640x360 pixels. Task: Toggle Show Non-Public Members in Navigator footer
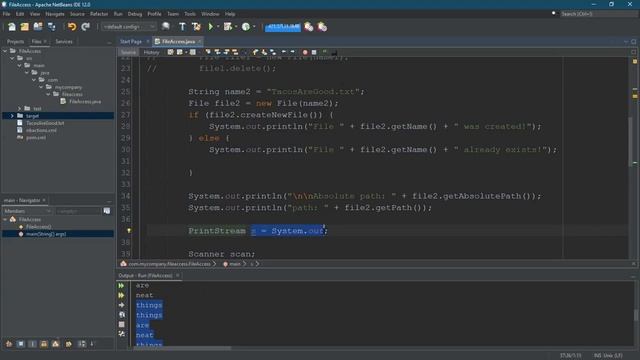[44, 344]
